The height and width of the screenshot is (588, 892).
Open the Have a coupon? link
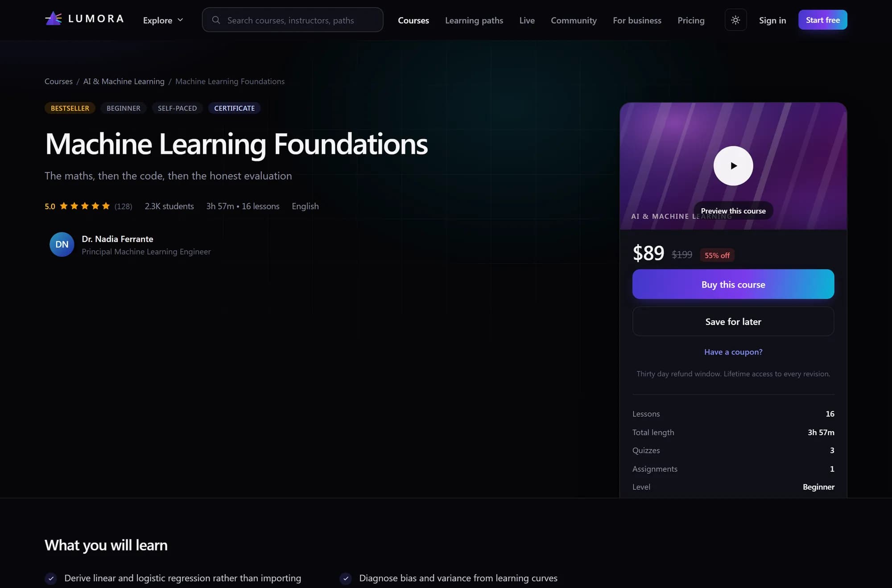(x=733, y=352)
